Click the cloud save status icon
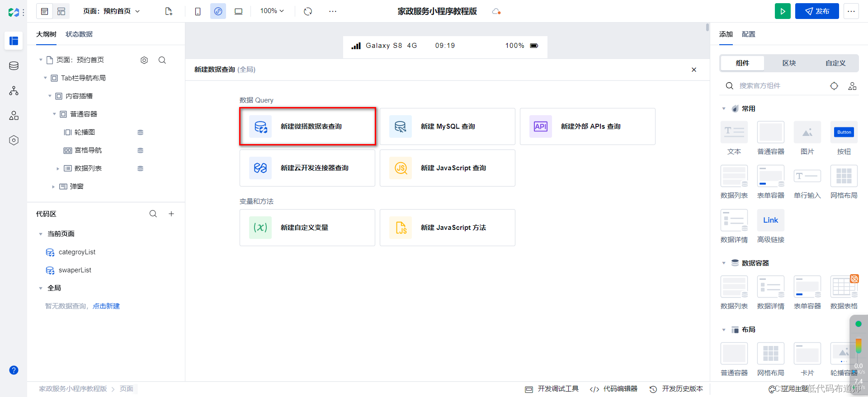The image size is (868, 397). tap(496, 11)
